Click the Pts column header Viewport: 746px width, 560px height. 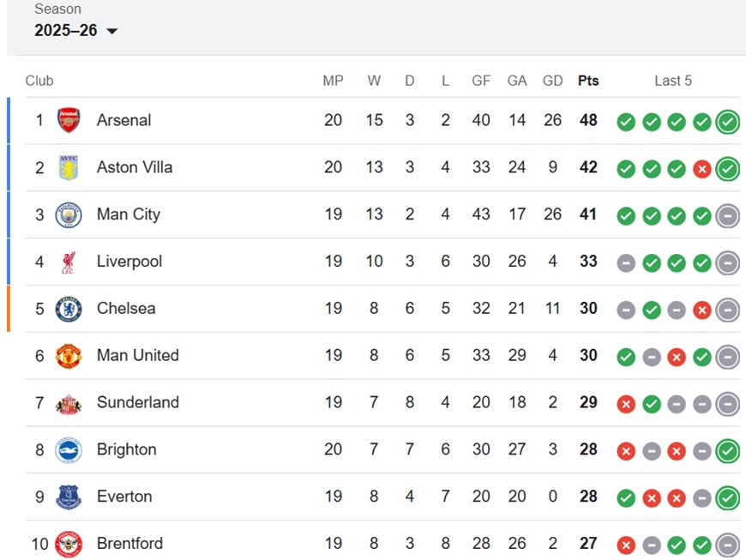coord(588,81)
